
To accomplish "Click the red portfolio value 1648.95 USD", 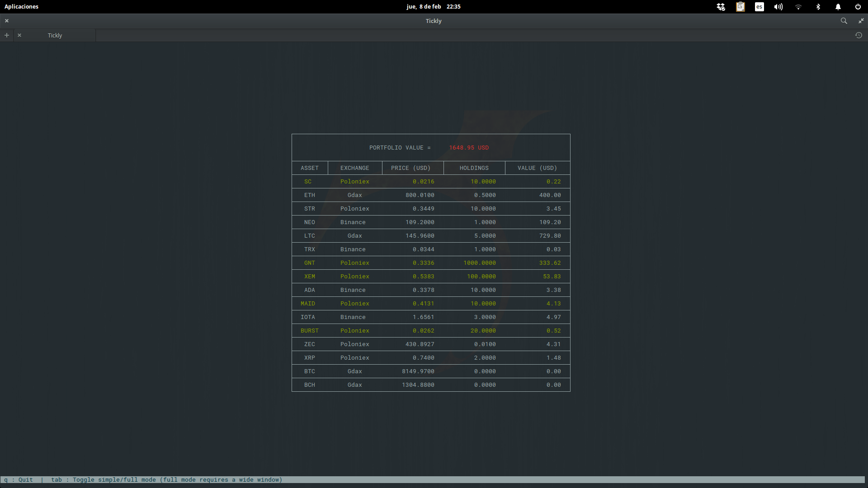I will coord(468,148).
